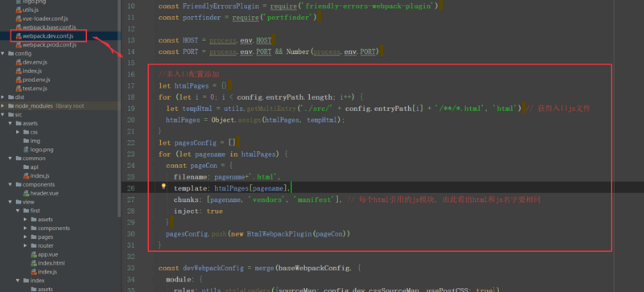
Task: Expand the router folder arrow
Action: [x=26, y=245]
